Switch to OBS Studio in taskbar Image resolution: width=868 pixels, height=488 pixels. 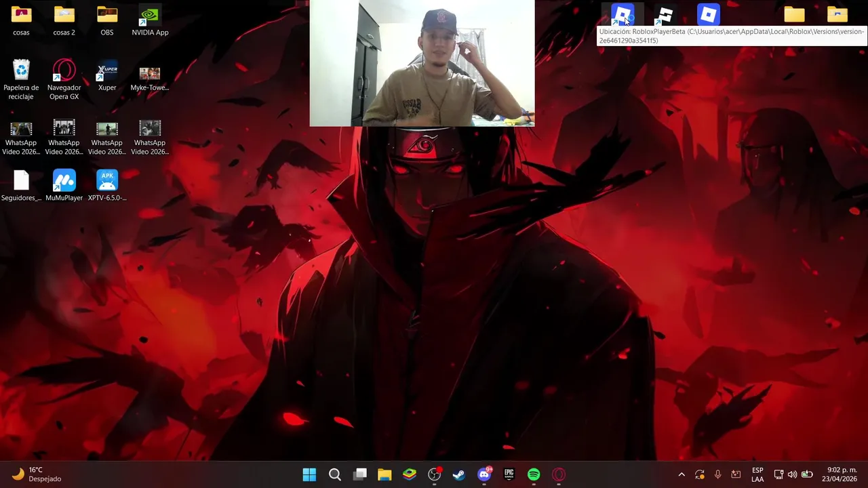click(x=435, y=474)
